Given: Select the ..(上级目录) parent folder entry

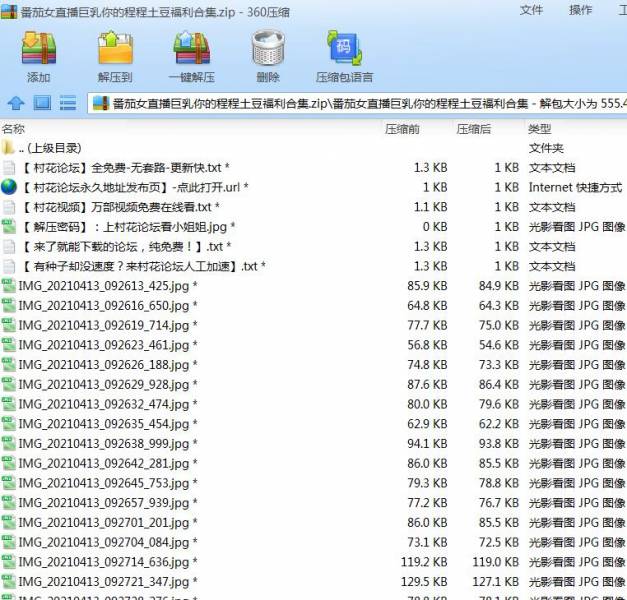Looking at the screenshot, I should point(50,148).
